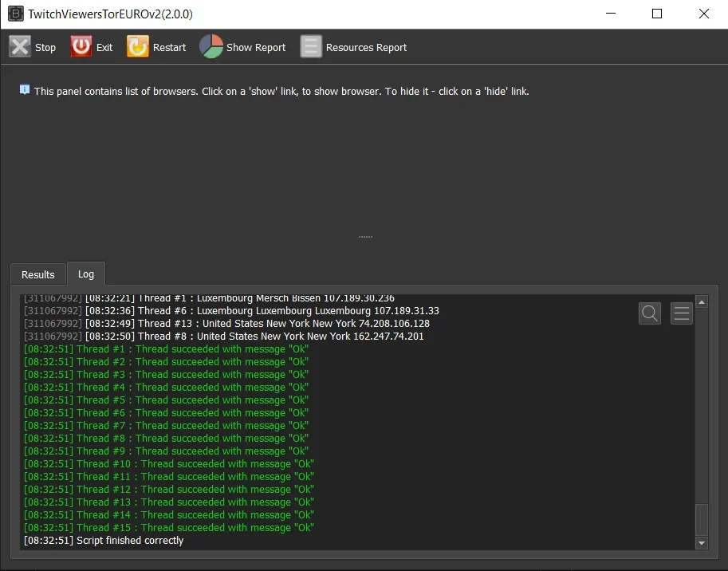
Task: Click the log scrollbar thumb
Action: (x=702, y=520)
